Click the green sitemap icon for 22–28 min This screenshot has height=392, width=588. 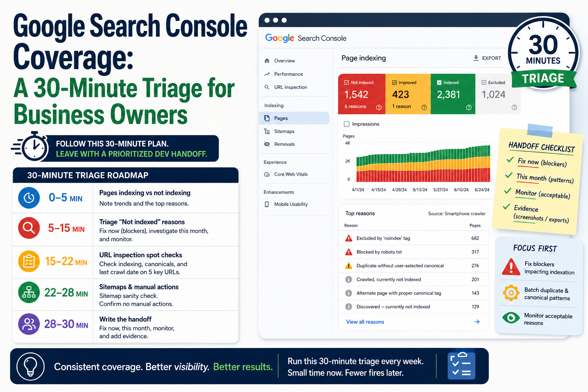coord(29,292)
